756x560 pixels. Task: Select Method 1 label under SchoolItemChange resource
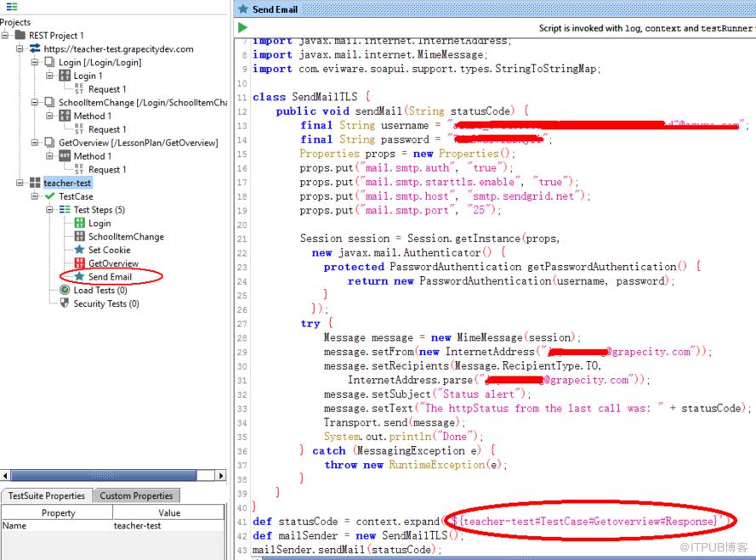[x=93, y=116]
